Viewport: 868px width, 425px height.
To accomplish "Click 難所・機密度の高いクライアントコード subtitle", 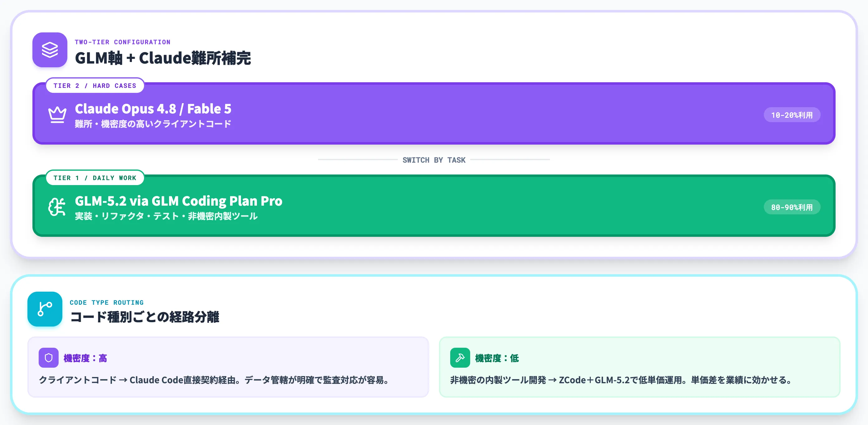I will click(x=153, y=124).
